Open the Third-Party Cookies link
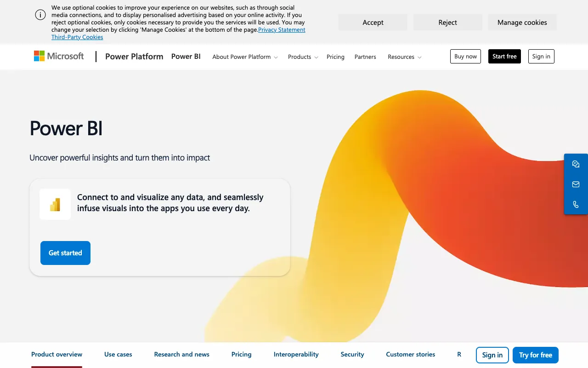This screenshot has width=588, height=368. tap(77, 37)
